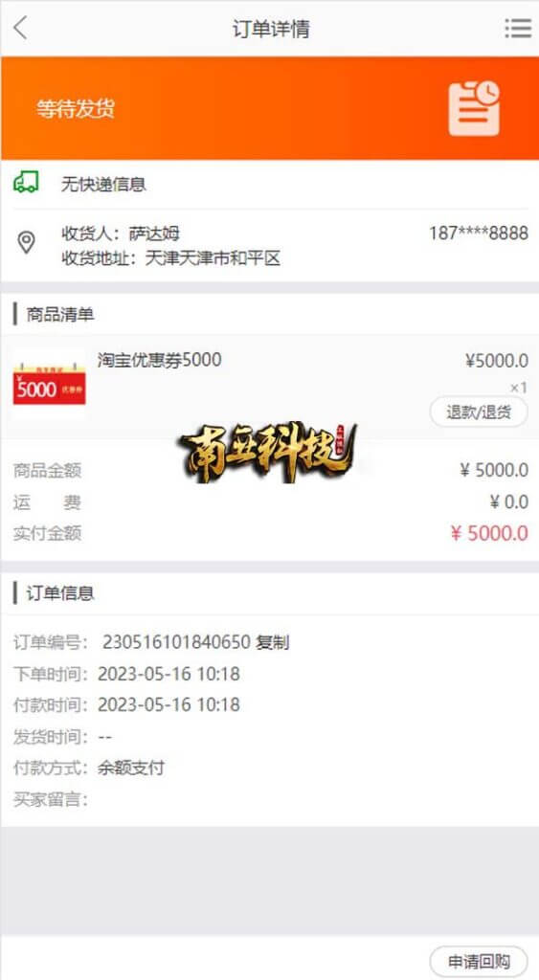Click the red 实付金额 ¥5000.0 total
The width and height of the screenshot is (539, 980).
(x=489, y=533)
